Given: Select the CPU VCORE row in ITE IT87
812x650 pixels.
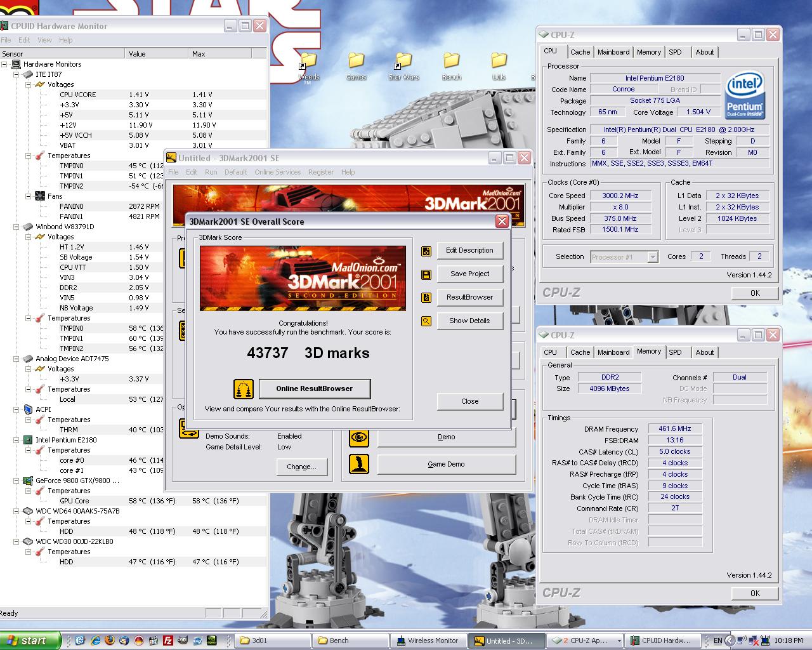Looking at the screenshot, I should click(x=133, y=95).
